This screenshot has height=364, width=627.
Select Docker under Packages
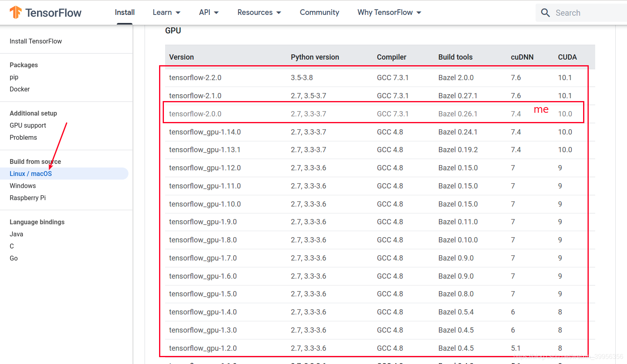(x=20, y=89)
